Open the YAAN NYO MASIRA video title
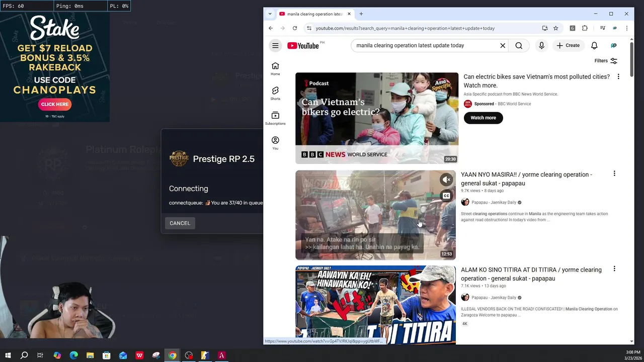Screen dimensions: 644x362 pyautogui.click(x=526, y=179)
